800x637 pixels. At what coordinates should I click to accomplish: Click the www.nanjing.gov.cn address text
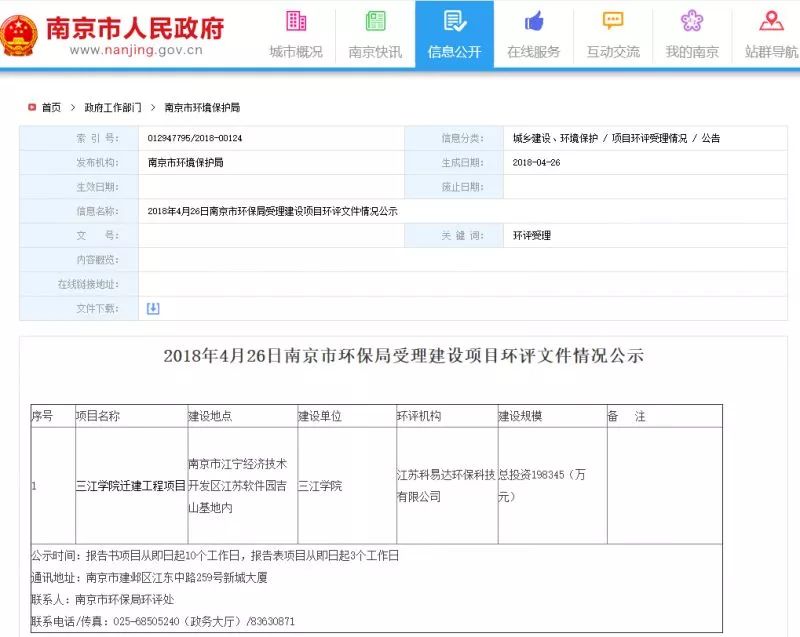point(136,50)
